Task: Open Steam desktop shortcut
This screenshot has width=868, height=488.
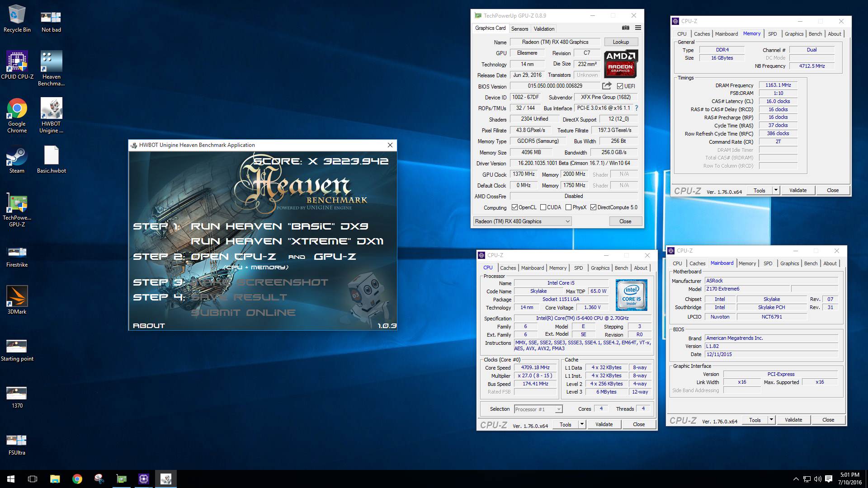Action: (17, 160)
